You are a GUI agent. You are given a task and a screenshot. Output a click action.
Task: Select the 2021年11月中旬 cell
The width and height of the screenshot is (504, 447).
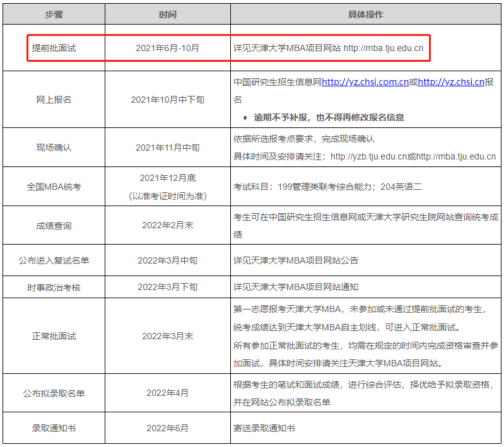point(167,148)
